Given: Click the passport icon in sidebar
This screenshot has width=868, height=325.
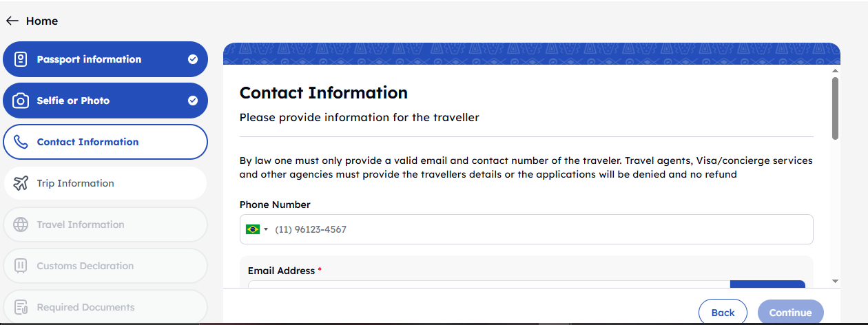Looking at the screenshot, I should [x=21, y=59].
